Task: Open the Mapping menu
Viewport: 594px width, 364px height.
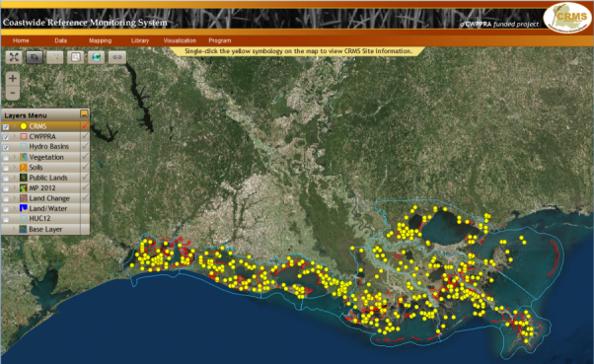Action: pos(101,40)
